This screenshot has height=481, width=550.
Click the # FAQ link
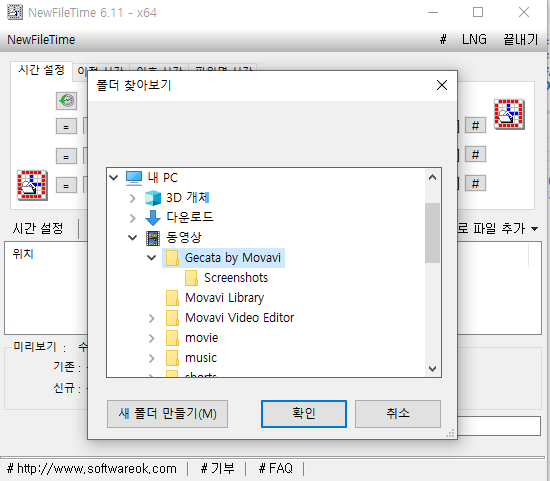tap(276, 469)
